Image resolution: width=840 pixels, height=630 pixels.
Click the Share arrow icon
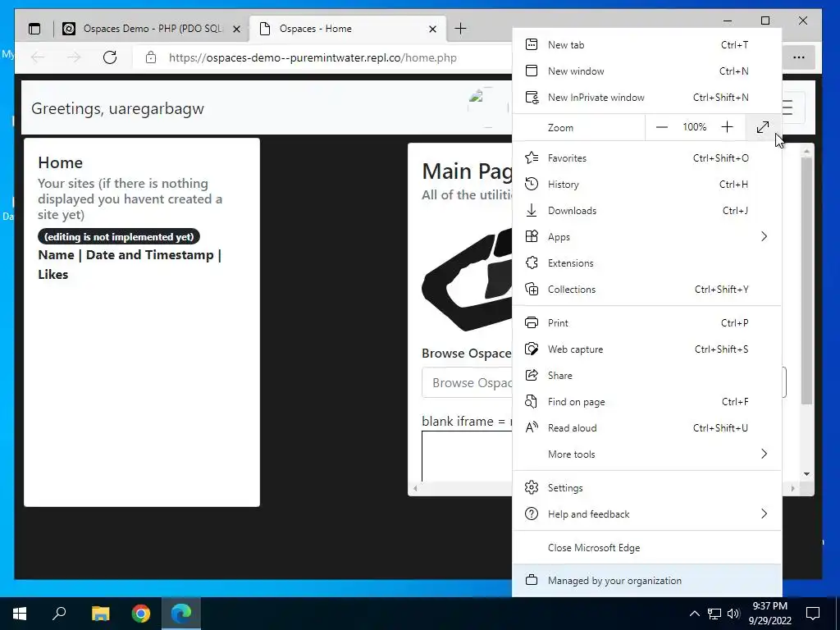pos(532,375)
